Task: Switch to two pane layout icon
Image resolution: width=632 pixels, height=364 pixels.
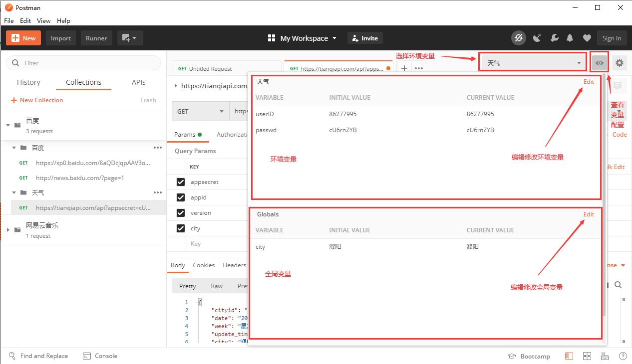Action: [587, 356]
